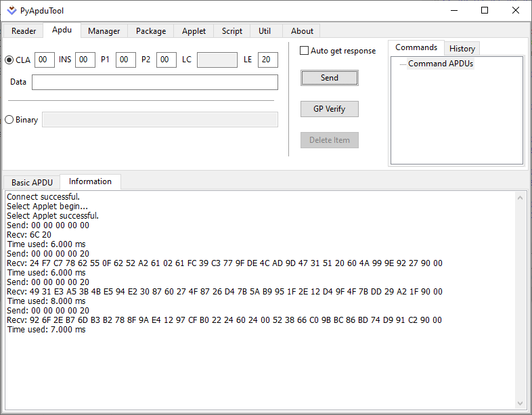Viewport: 532px width, 415px height.
Task: Click into the Data input field
Action: click(154, 82)
